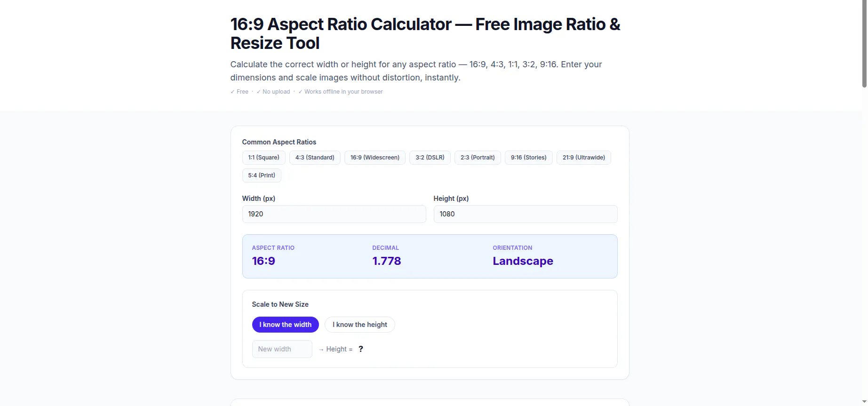This screenshot has height=406, width=868.
Task: Click the scrollbar down arrow
Action: coord(864,402)
